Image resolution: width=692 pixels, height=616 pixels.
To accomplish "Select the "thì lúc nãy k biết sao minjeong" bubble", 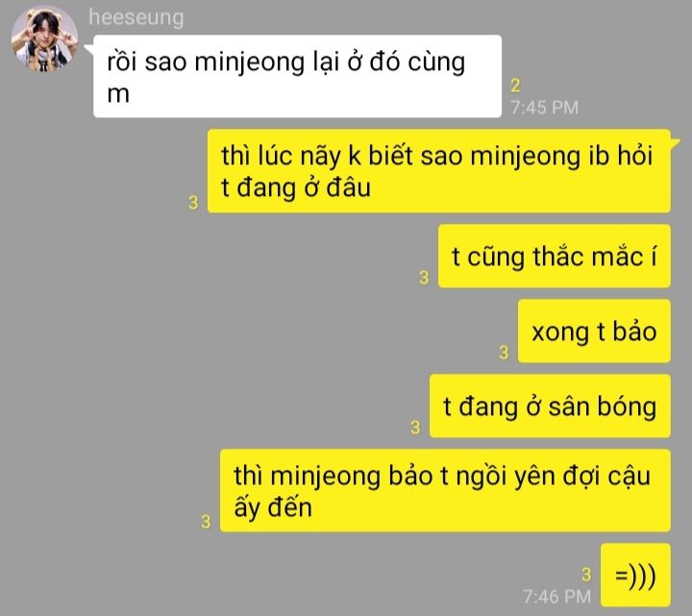I will (438, 171).
